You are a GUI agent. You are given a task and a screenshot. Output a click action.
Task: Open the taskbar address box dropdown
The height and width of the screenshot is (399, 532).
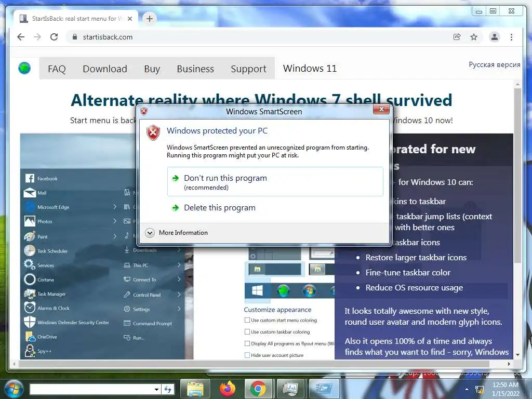pyautogui.click(x=156, y=390)
